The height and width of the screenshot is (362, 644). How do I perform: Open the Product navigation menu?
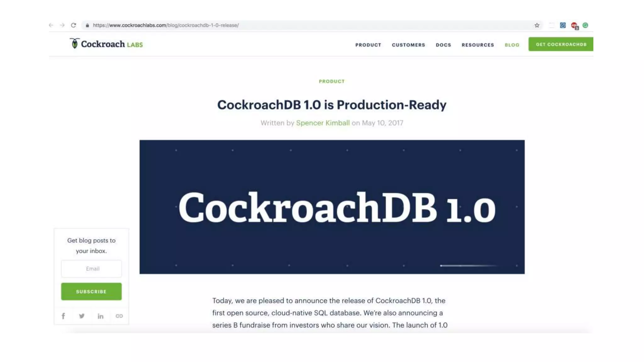(x=368, y=45)
